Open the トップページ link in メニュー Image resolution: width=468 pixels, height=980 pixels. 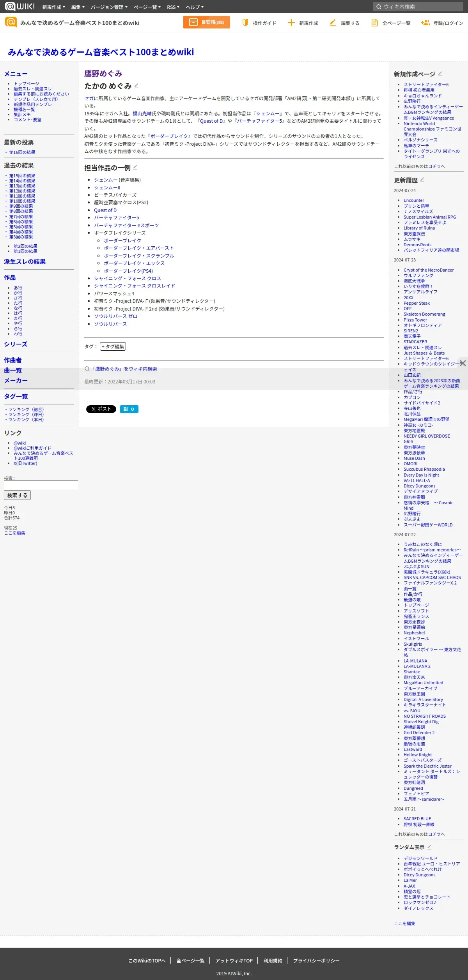[x=27, y=84]
